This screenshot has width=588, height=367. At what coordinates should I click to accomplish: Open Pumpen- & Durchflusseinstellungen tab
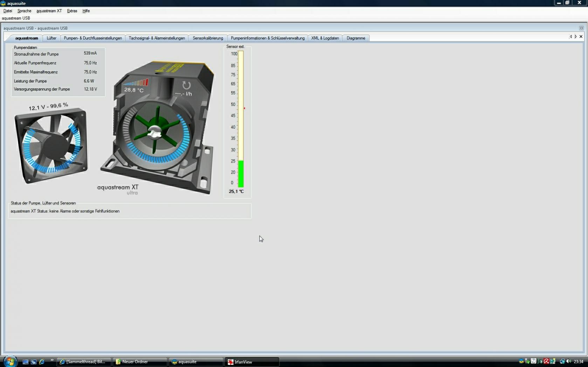tap(93, 38)
